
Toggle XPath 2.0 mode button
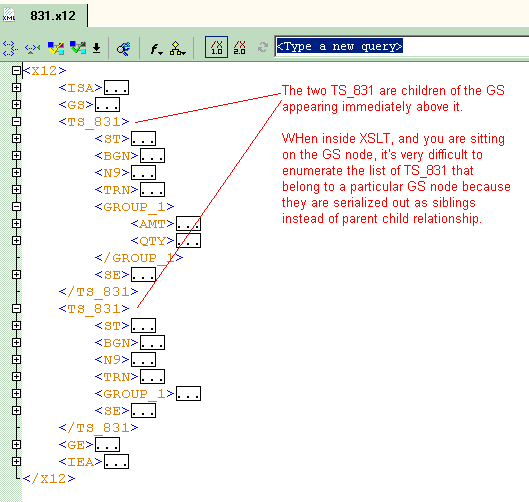[240, 48]
